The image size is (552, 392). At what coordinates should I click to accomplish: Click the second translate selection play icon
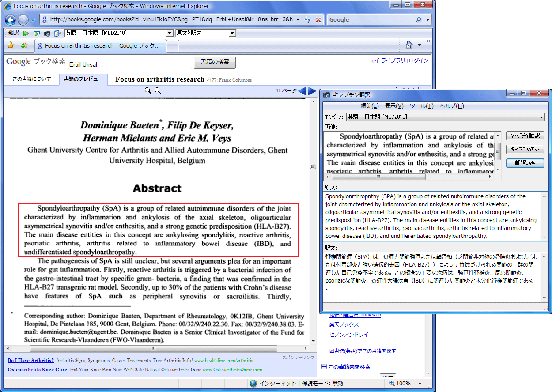pyautogui.click(x=37, y=33)
